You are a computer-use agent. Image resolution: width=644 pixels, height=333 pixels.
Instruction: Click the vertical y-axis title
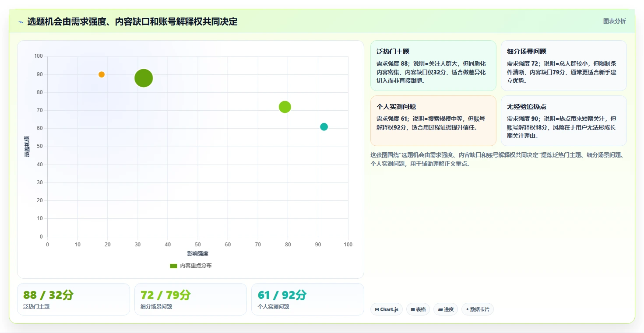click(x=27, y=146)
